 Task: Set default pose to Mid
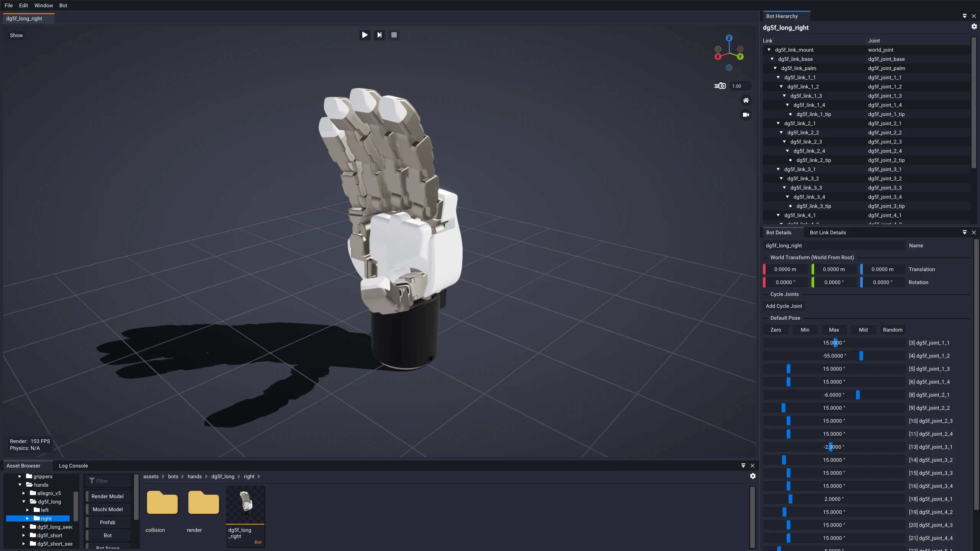pyautogui.click(x=863, y=330)
